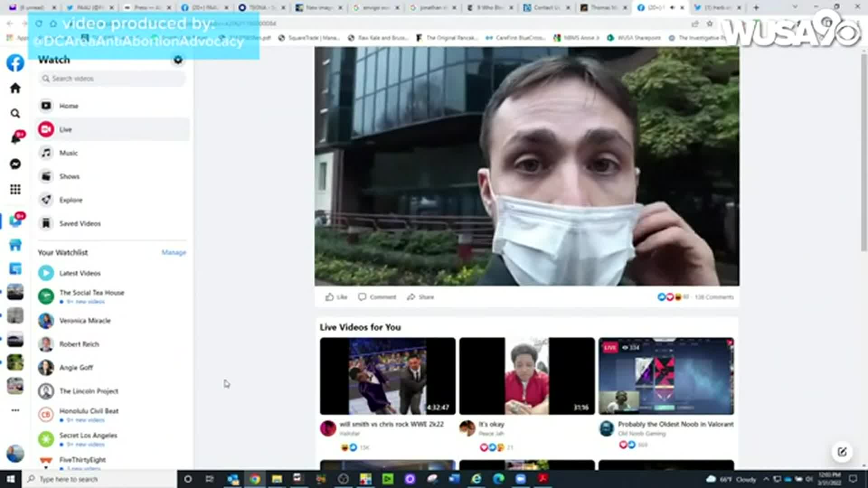The height and width of the screenshot is (488, 868).
Task: Open the Facebook apps grid menu icon
Action: (15, 189)
